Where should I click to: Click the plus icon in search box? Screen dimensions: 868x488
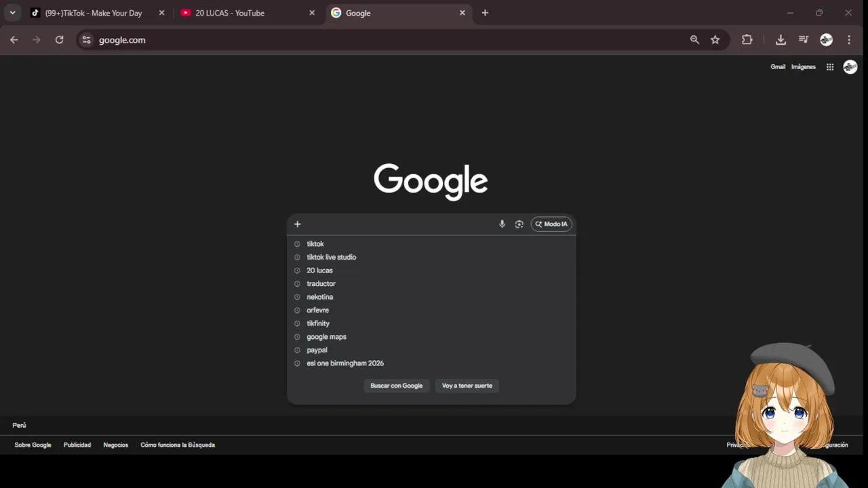[x=297, y=224]
